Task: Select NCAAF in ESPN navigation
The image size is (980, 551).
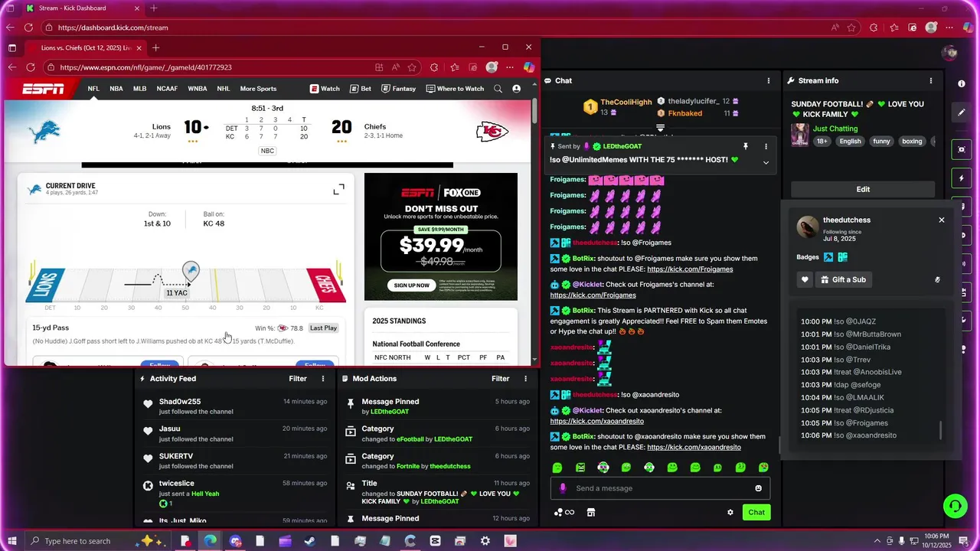Action: 168,89
